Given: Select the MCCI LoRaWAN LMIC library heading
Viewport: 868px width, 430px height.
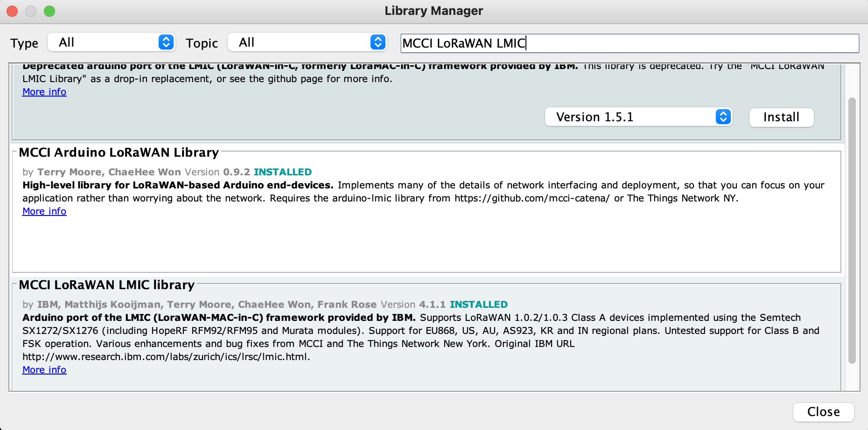Looking at the screenshot, I should click(106, 285).
